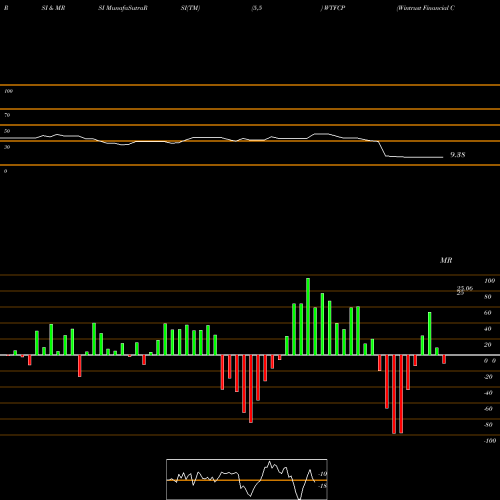The image size is (500, 500).
Task: Click the -100 label on the MR axis
Action: (x=490, y=441)
